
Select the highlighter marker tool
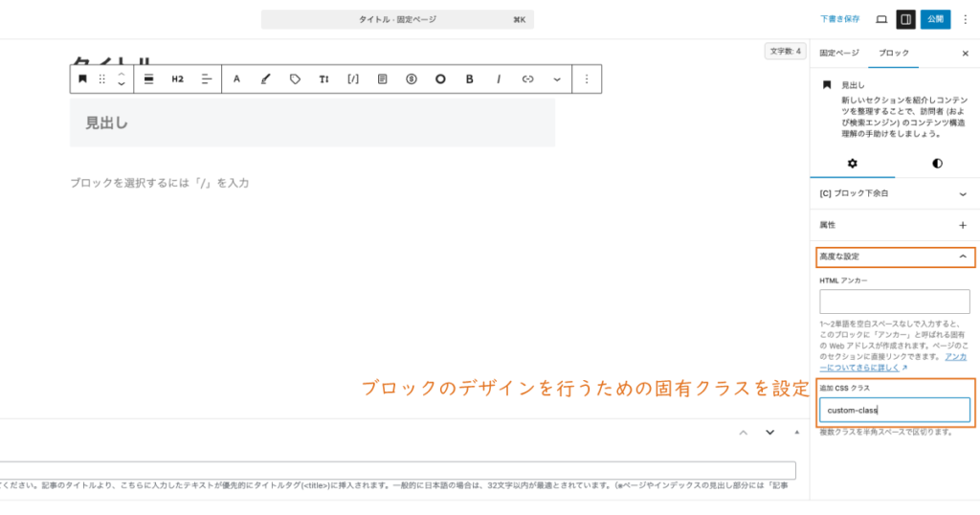coord(266,78)
